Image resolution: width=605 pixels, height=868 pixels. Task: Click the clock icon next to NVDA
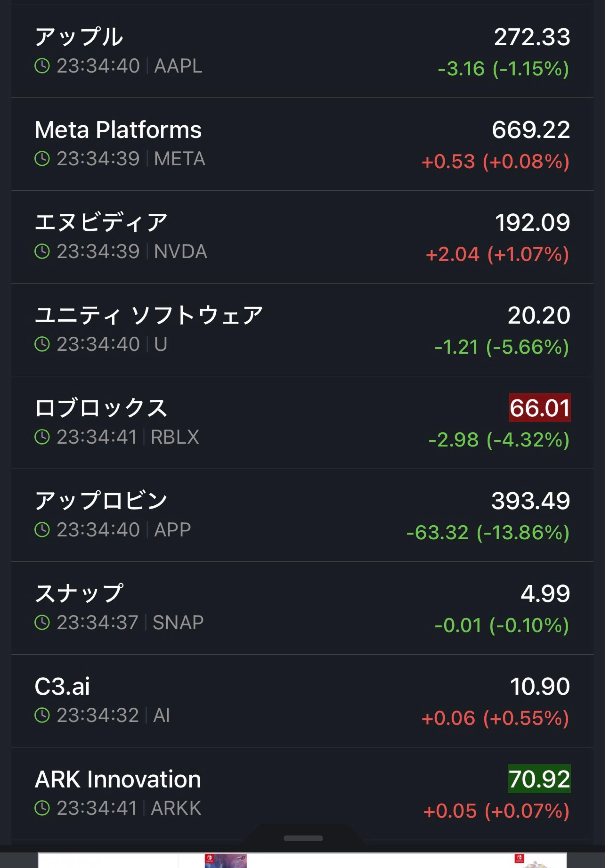(42, 251)
